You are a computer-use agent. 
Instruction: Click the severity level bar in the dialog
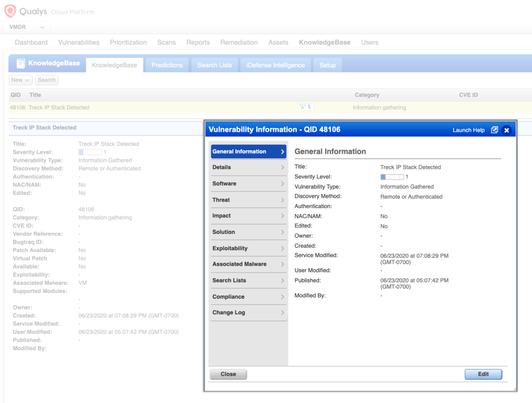pyautogui.click(x=392, y=177)
